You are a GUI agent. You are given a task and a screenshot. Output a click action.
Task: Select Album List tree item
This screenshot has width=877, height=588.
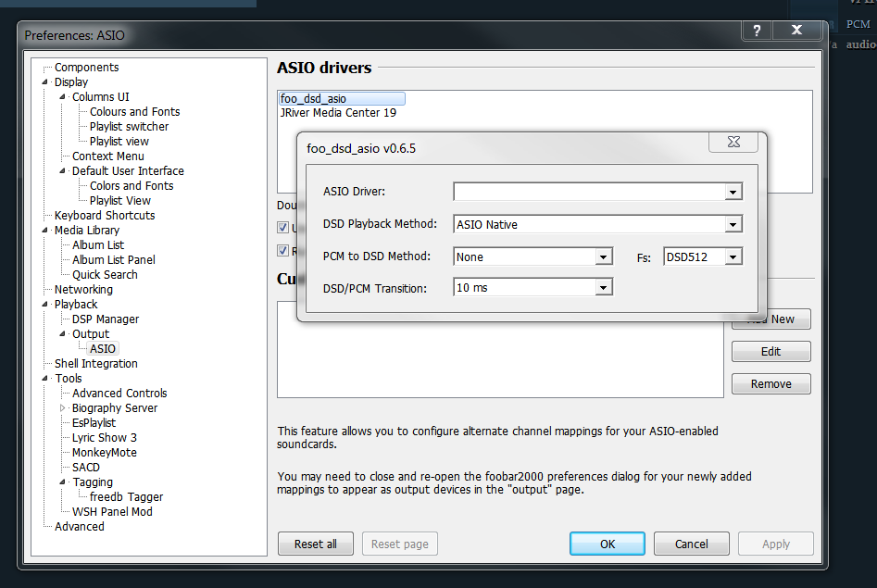98,245
